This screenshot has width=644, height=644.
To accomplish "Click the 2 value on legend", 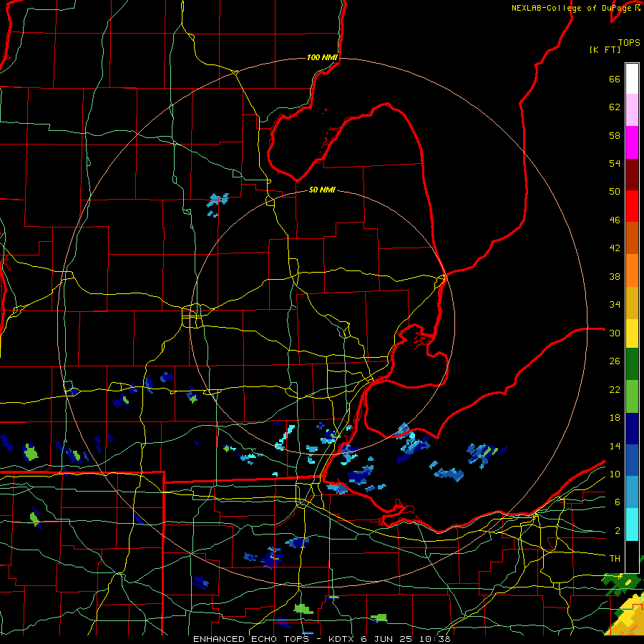I will 618,531.
